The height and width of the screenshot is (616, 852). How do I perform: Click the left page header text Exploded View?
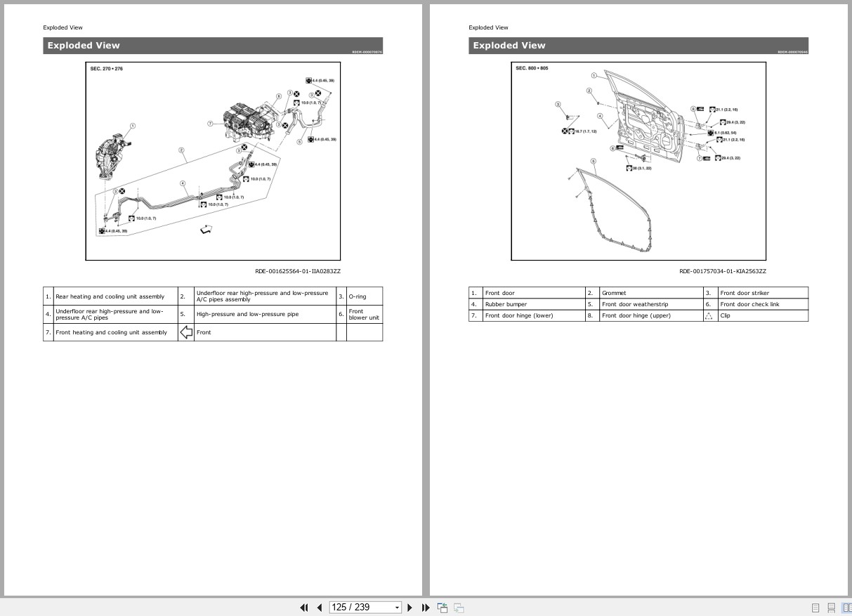point(63,27)
